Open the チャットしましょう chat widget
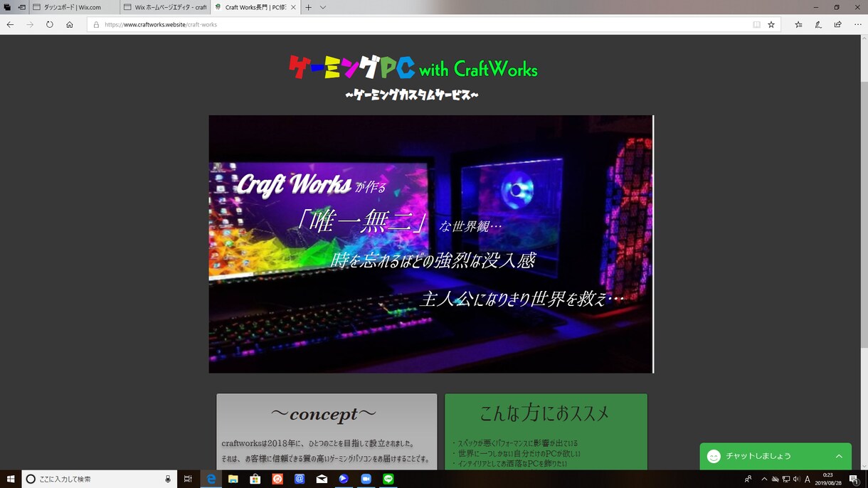Screen dimensions: 868x488 point(776,456)
